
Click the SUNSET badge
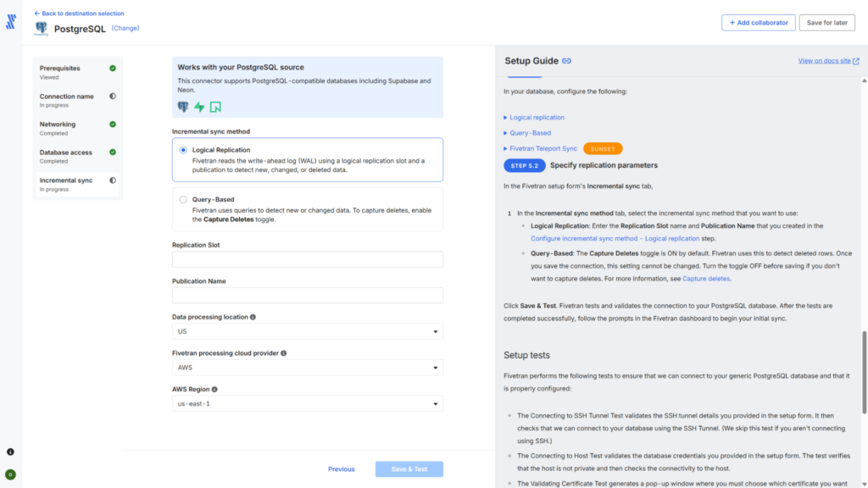point(603,149)
